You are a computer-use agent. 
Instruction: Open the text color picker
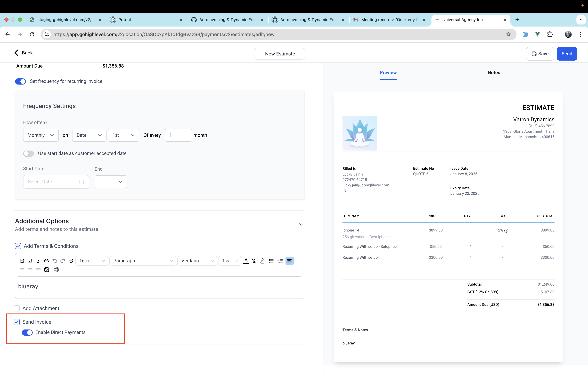tap(246, 261)
